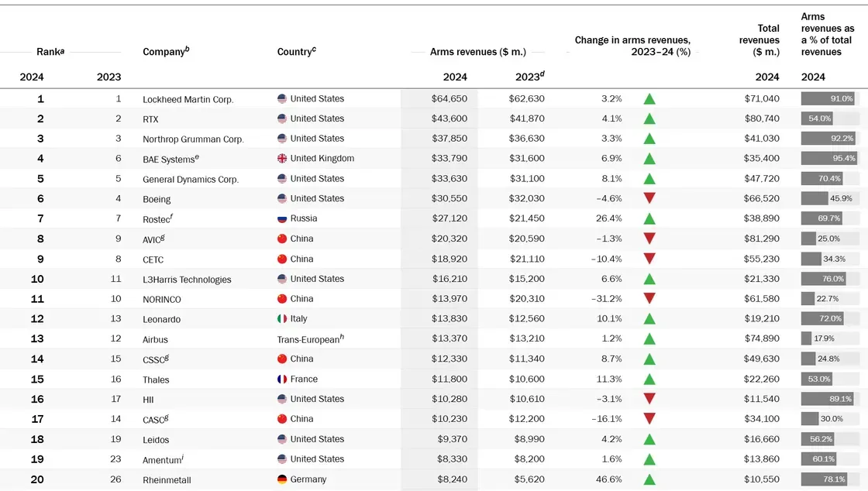Image resolution: width=868 pixels, height=491 pixels.
Task: Click the 2023 rank 23 for Amentum
Action: (x=115, y=459)
